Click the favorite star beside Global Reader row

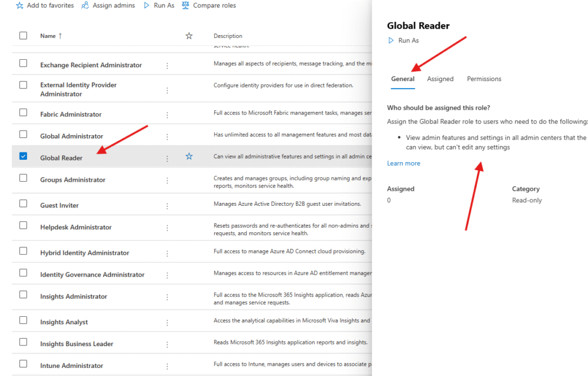pyautogui.click(x=189, y=156)
